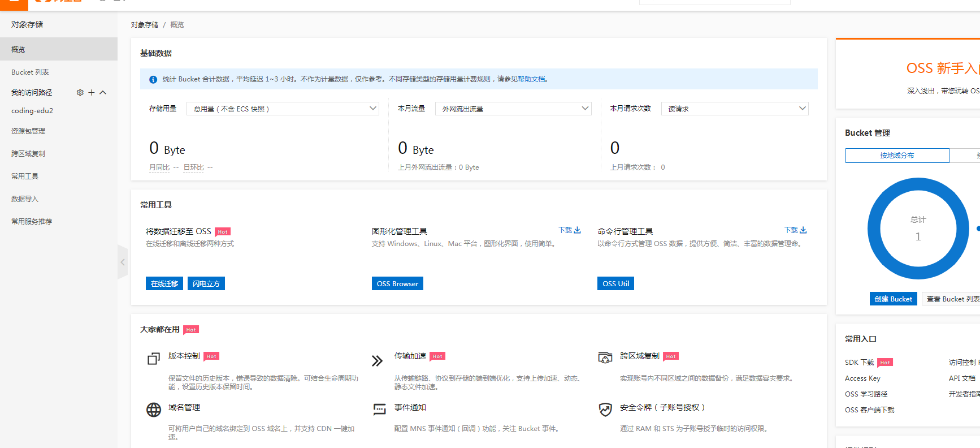Click the 域名管理 feature title
The height and width of the screenshot is (448, 980).
pos(184,407)
